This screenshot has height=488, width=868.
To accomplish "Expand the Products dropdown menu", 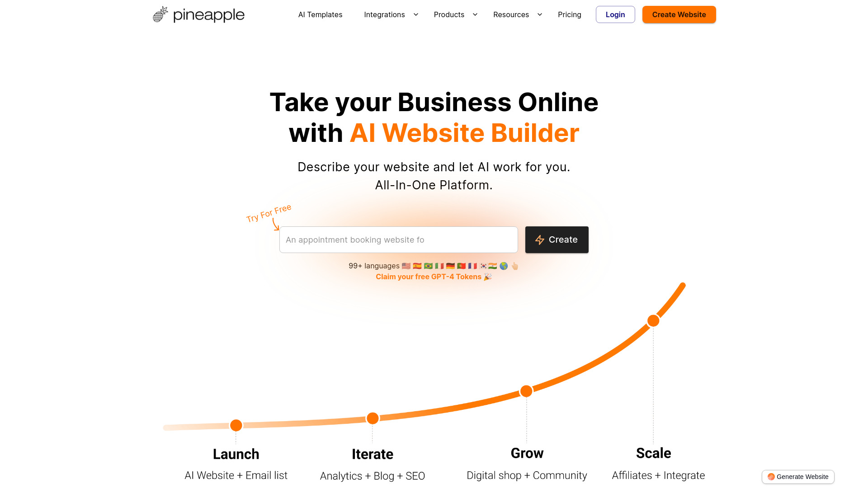I will coord(455,14).
